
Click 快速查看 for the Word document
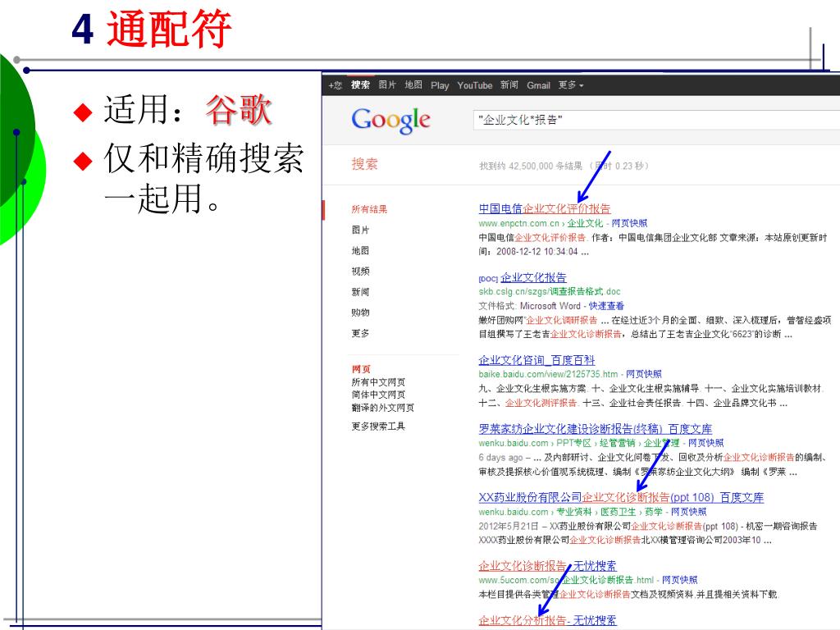point(606,306)
